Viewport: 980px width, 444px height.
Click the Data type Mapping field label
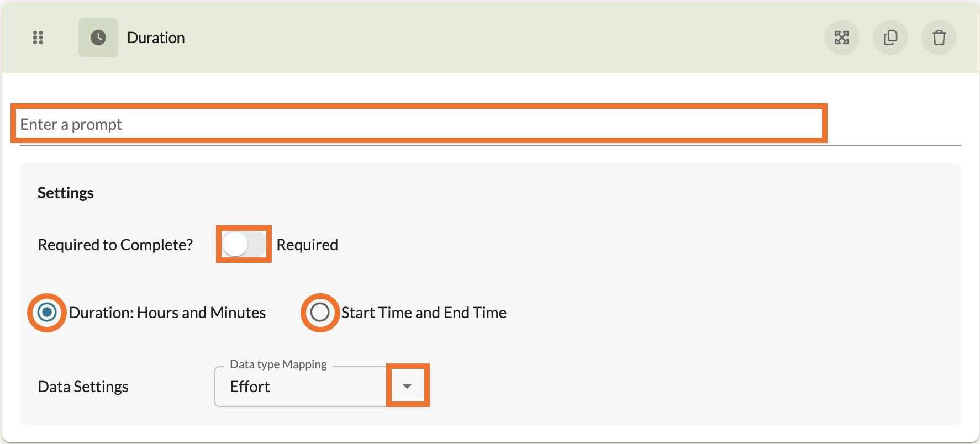click(278, 364)
